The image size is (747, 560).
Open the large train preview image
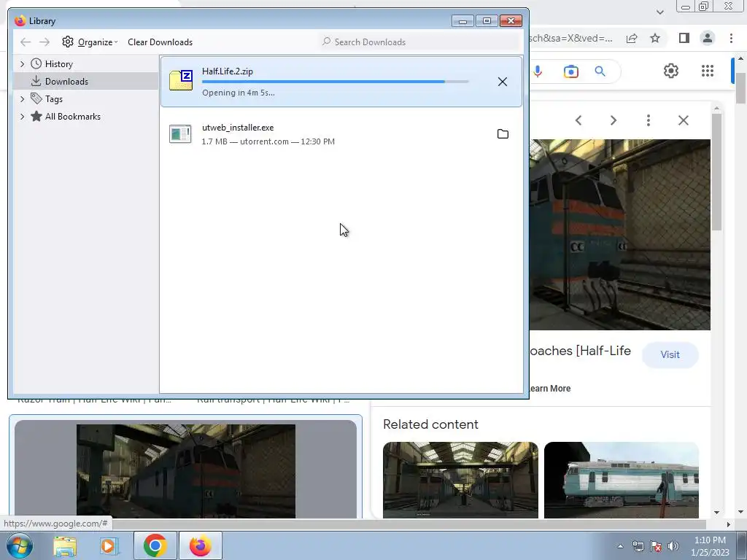tap(620, 235)
